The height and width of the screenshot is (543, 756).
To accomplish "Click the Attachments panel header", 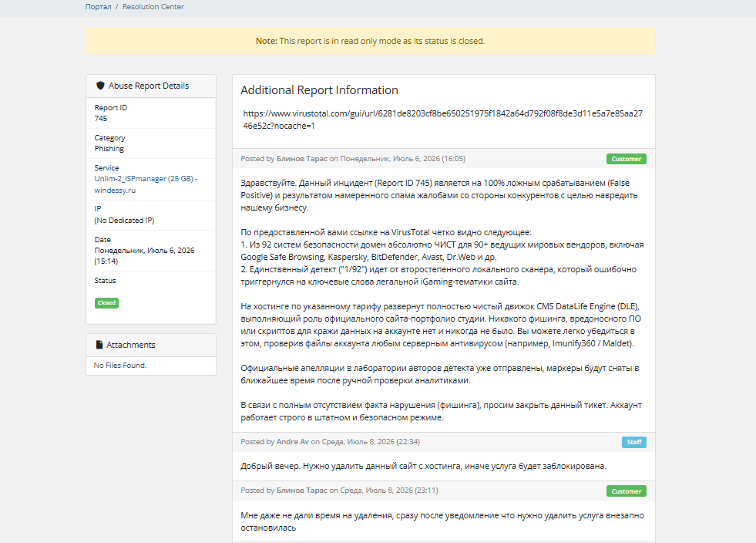I will click(x=151, y=345).
